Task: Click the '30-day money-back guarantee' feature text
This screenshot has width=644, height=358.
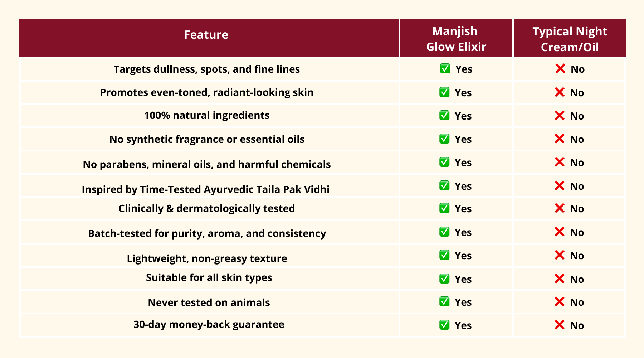Action: coord(209,324)
